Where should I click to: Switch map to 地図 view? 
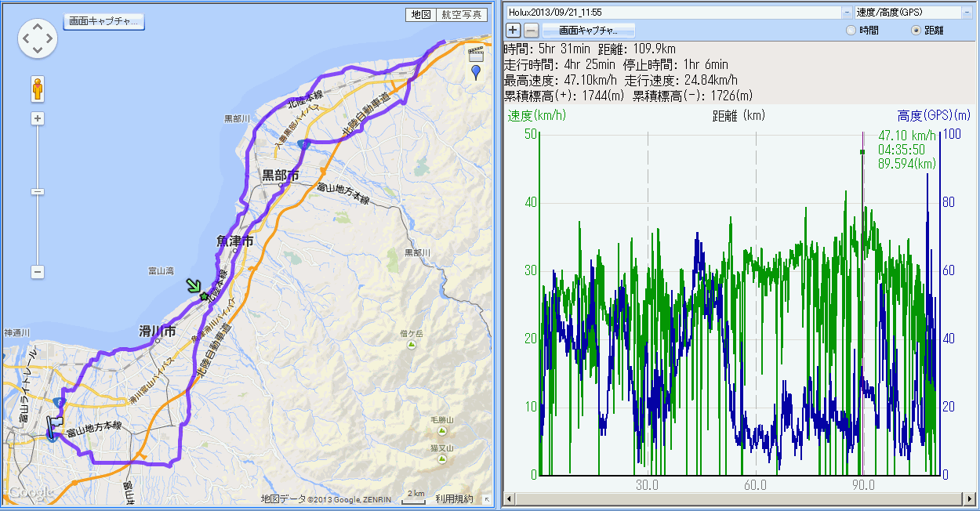pyautogui.click(x=420, y=15)
